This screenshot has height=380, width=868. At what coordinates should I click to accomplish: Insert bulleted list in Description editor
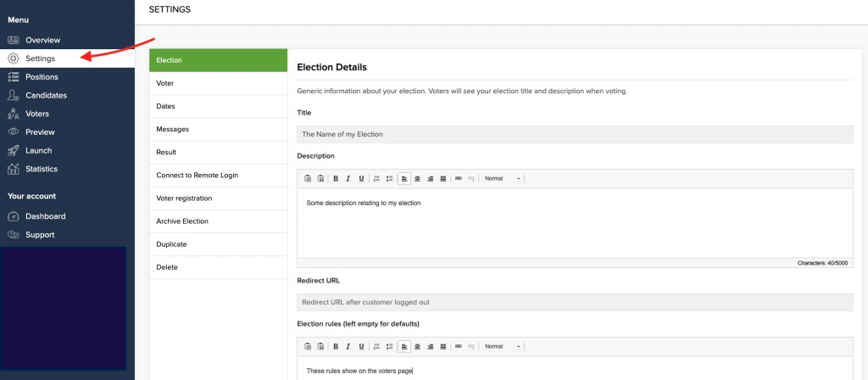390,178
